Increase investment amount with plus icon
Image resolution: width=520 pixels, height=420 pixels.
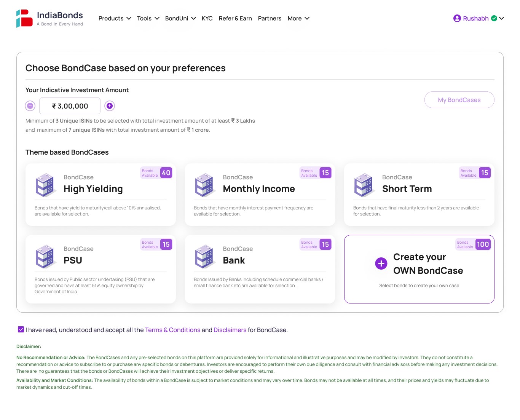pyautogui.click(x=110, y=106)
